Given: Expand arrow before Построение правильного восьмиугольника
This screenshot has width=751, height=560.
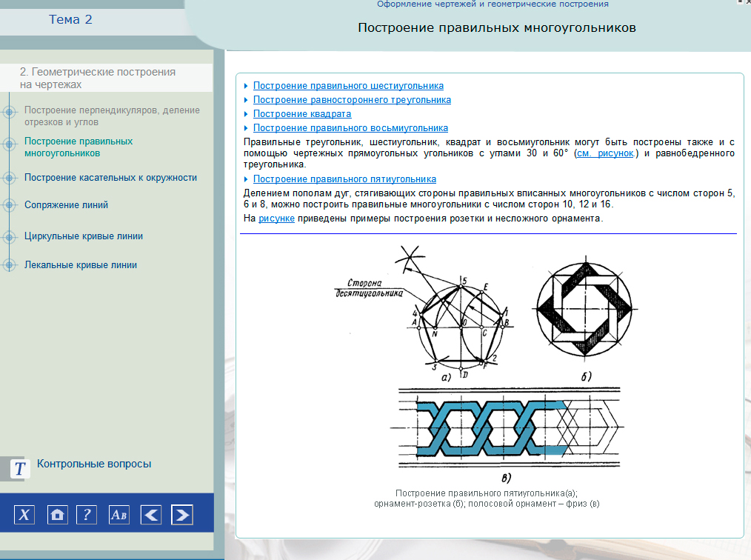Looking at the screenshot, I should pyautogui.click(x=246, y=128).
